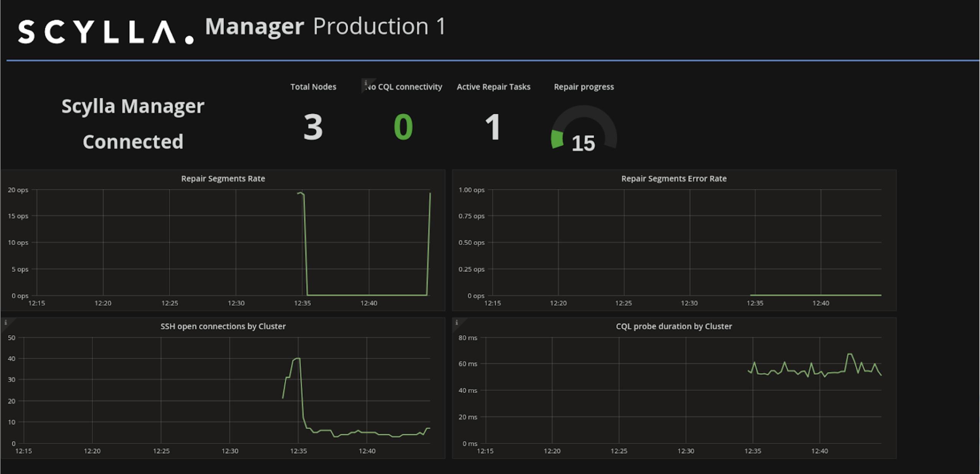The image size is (980, 474).
Task: Click 50 label on SSH connections axis
Action: pos(12,338)
